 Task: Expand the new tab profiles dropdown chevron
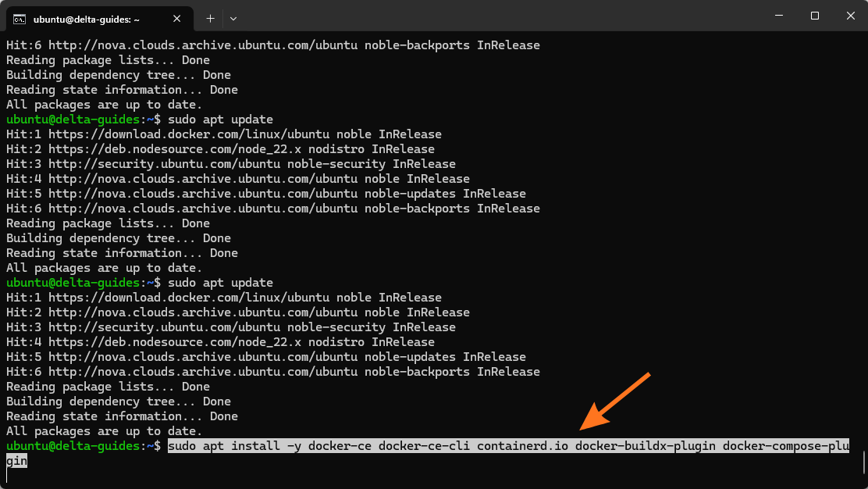[x=233, y=19]
